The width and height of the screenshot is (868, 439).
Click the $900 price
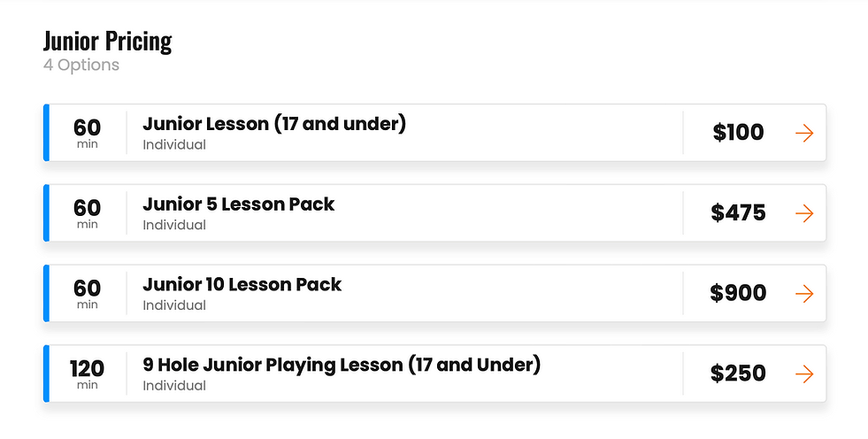pyautogui.click(x=738, y=294)
